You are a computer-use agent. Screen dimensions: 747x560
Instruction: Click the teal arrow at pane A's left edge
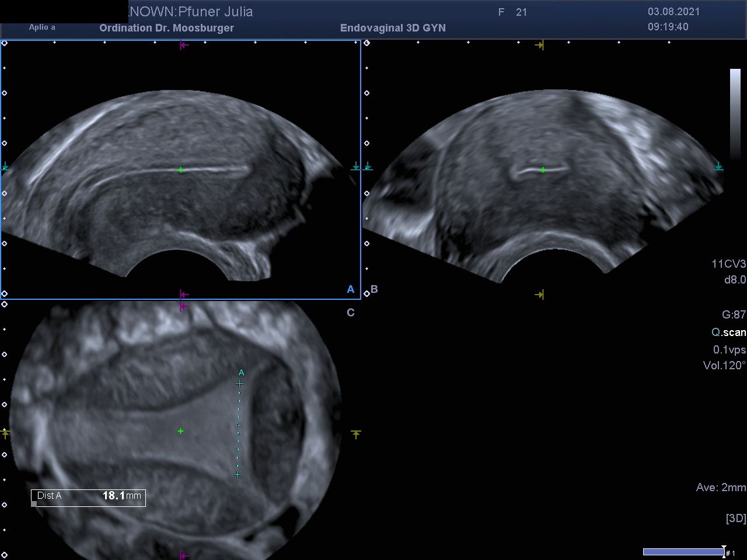6,167
